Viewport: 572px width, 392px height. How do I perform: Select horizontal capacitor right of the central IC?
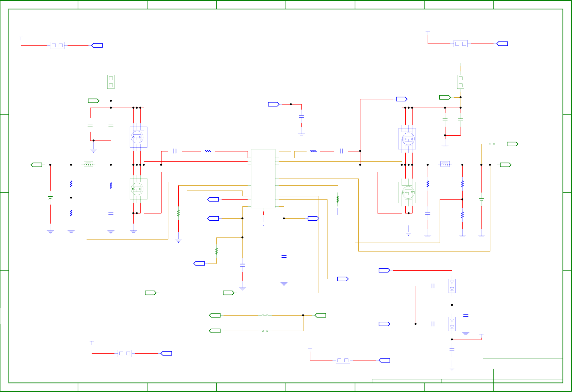click(341, 151)
